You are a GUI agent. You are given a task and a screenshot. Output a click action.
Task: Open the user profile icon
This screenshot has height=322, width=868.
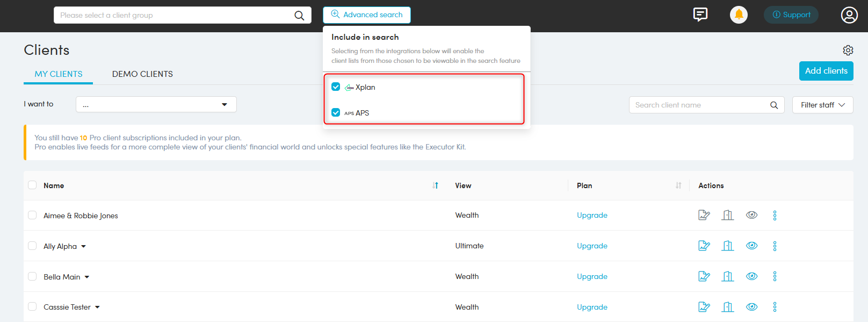coord(849,15)
